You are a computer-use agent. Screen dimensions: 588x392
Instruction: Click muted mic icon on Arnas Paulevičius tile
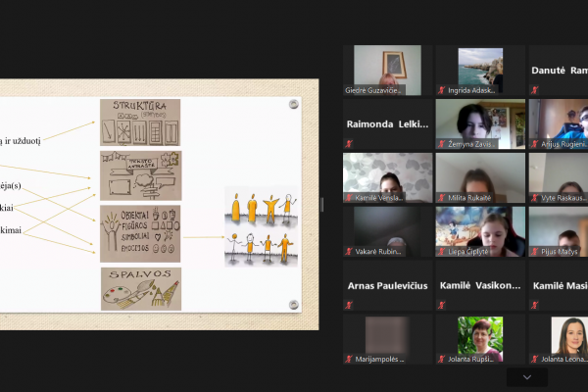point(349,305)
